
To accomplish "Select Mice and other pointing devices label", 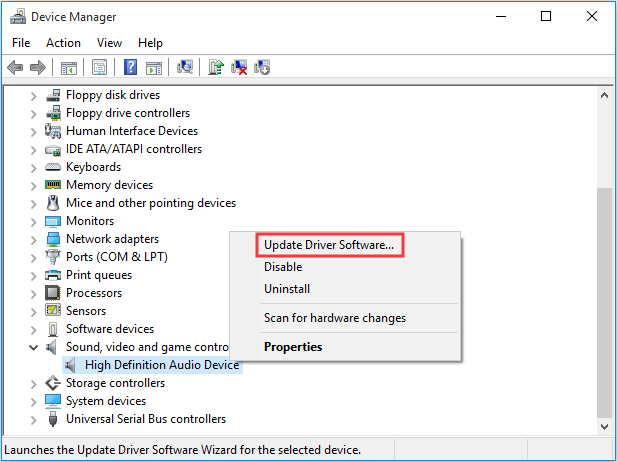I will point(151,203).
